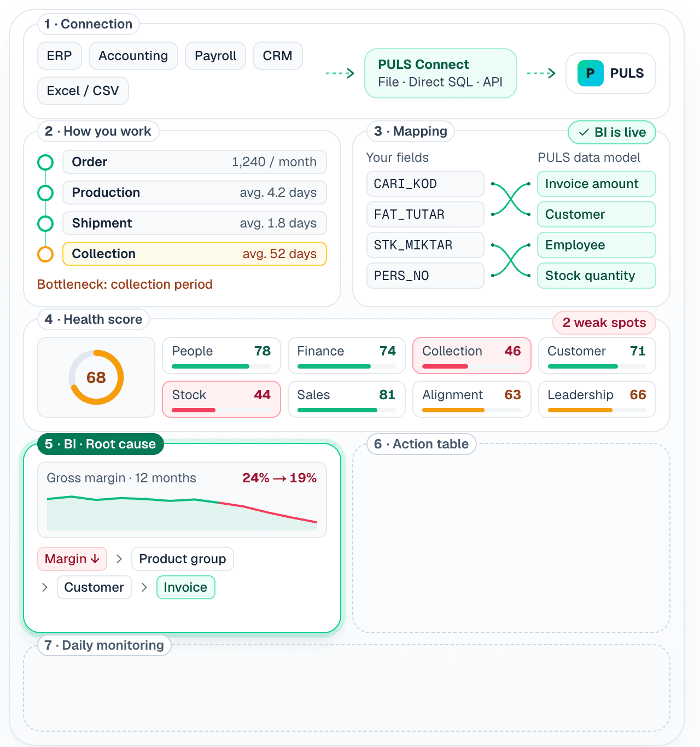Click the '24% → 19%' margin value
The image size is (700, 747).
pos(279,478)
